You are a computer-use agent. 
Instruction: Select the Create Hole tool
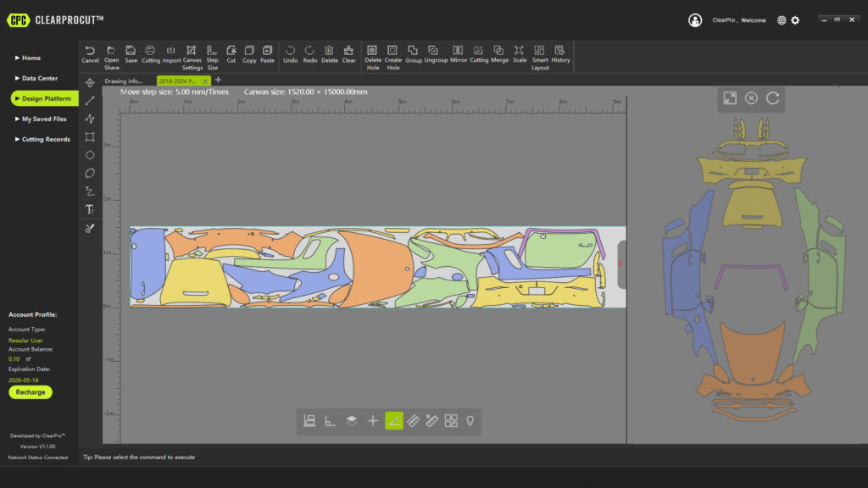pyautogui.click(x=392, y=58)
